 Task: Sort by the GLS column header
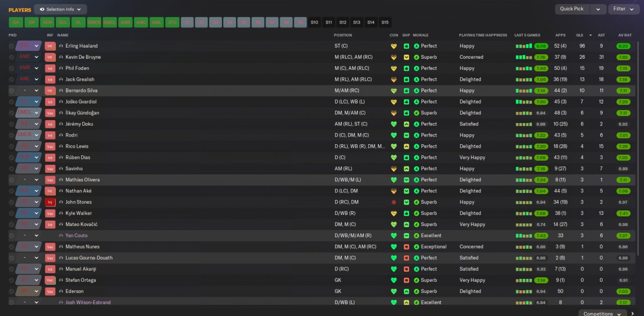tap(580, 35)
